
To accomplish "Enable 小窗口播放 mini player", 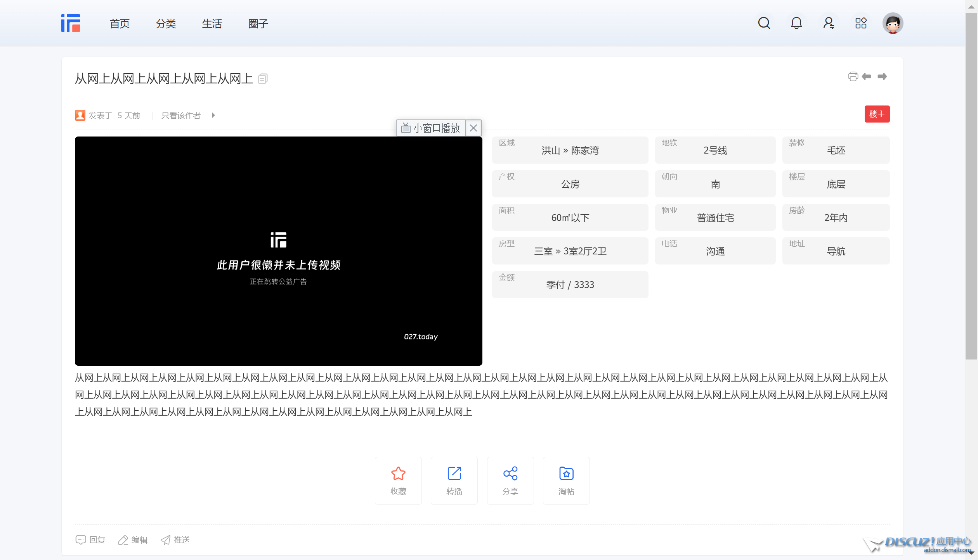I will point(431,128).
